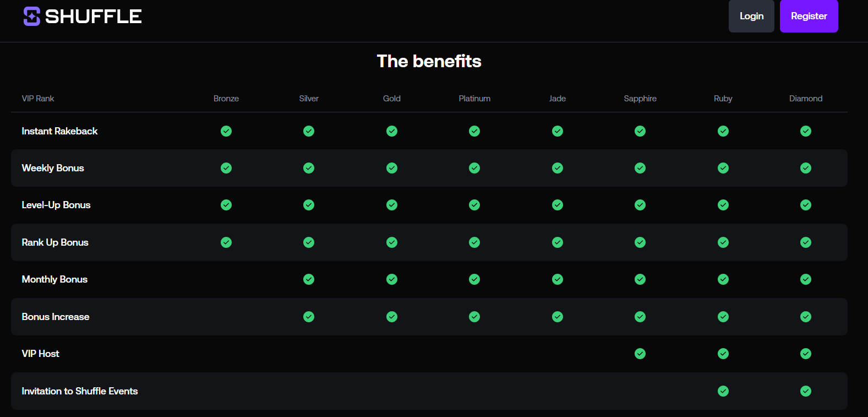The height and width of the screenshot is (417, 868).
Task: Click Bonus Increase checkmark under Silver
Action: (x=309, y=317)
